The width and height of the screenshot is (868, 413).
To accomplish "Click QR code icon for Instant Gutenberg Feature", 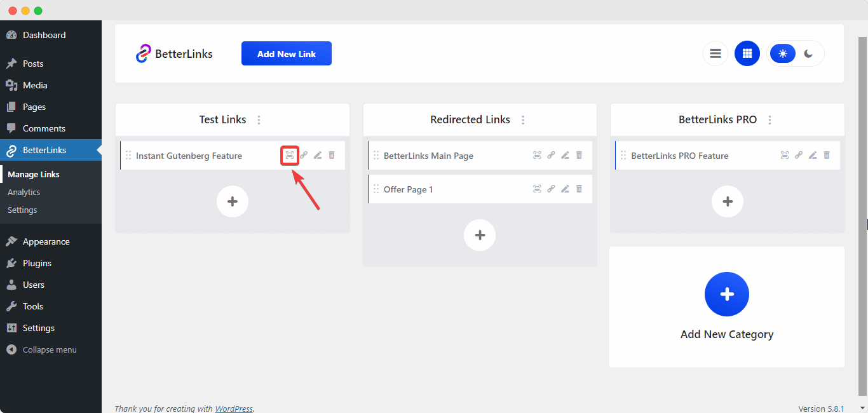I will pos(290,155).
